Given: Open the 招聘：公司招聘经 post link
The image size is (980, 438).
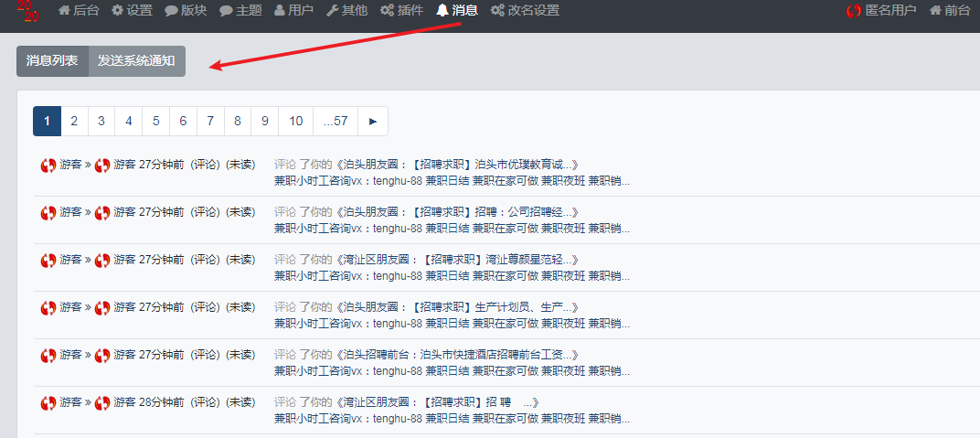Looking at the screenshot, I should point(457,212).
